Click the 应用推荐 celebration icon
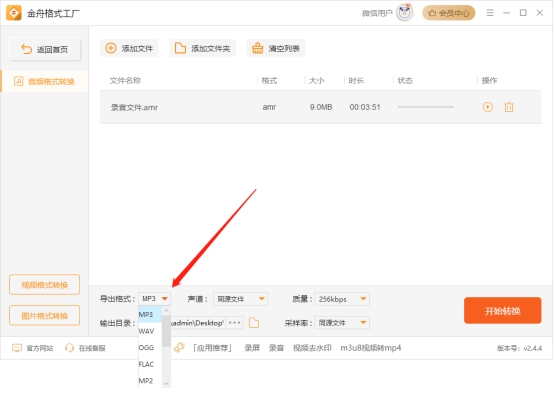 179,347
